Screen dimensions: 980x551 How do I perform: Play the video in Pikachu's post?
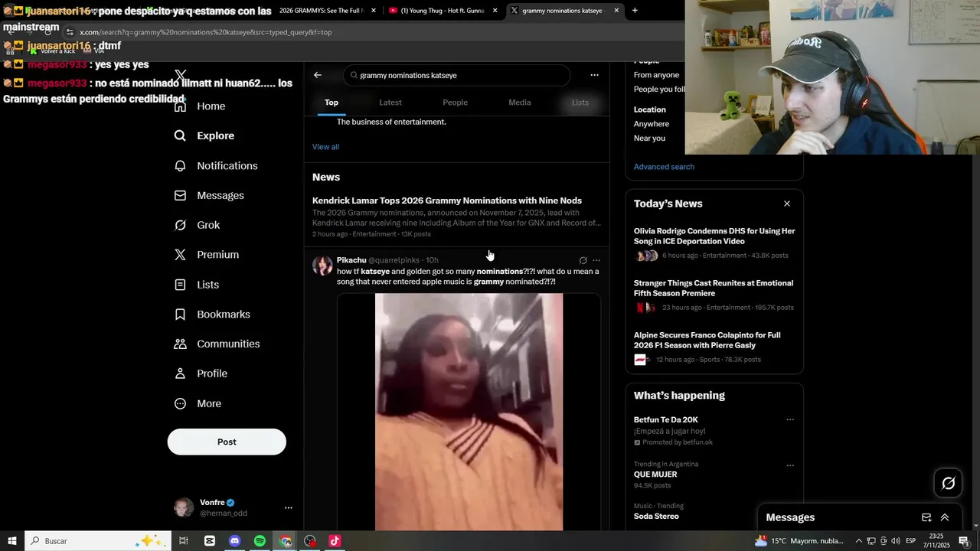point(469,412)
